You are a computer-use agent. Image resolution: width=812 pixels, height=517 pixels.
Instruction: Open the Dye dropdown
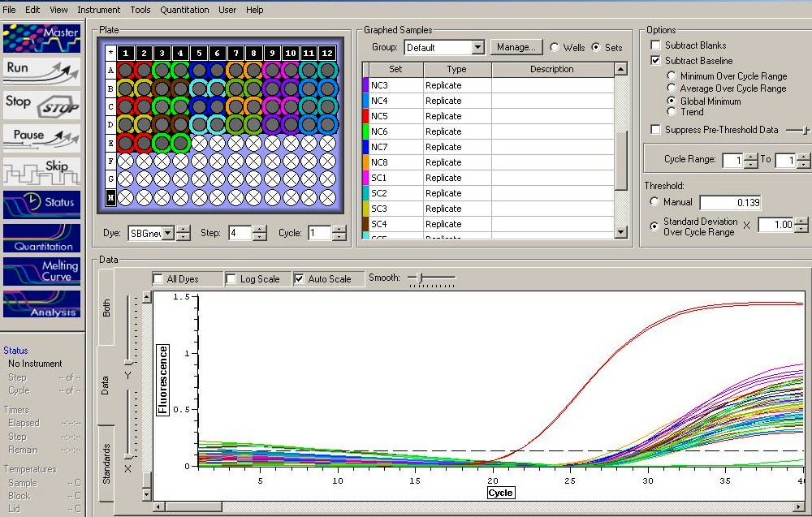point(168,234)
